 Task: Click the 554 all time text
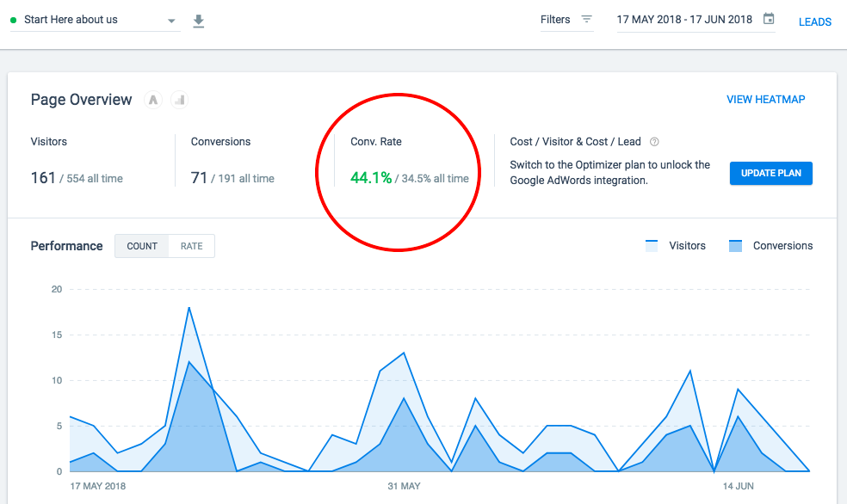click(x=95, y=179)
